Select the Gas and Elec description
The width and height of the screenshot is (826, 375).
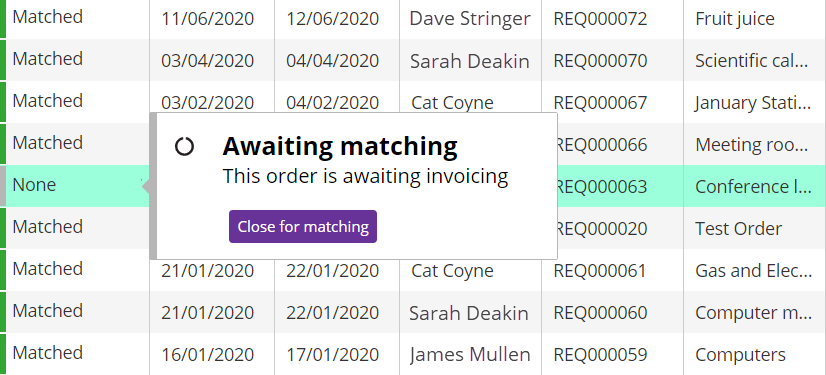(x=753, y=271)
